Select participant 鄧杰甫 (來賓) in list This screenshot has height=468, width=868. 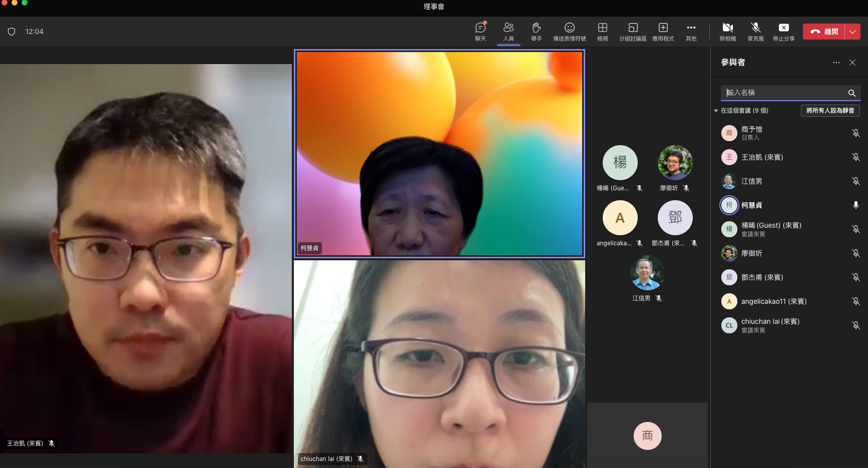click(790, 277)
